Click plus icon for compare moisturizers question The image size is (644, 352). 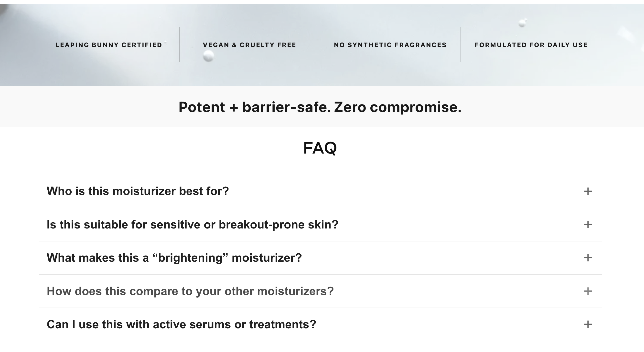588,291
